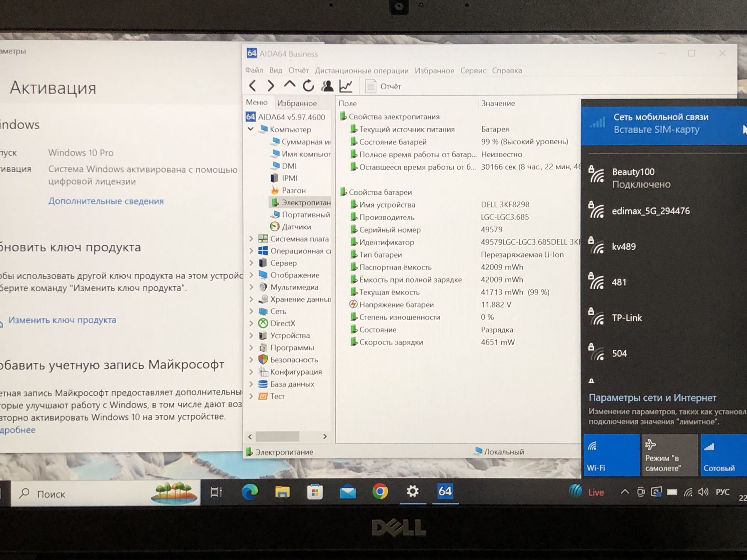The width and height of the screenshot is (747, 560).
Task: Open the user management icon in toolbar
Action: coord(327,86)
